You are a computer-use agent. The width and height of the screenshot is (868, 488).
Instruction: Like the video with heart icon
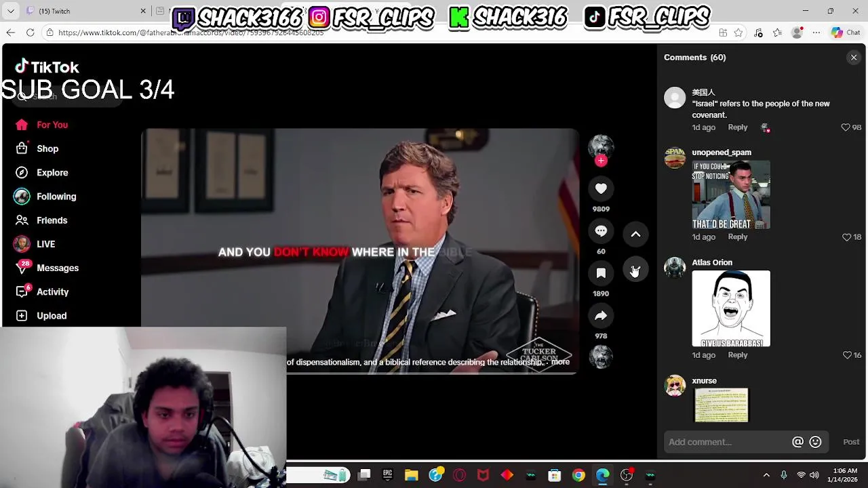tap(601, 188)
